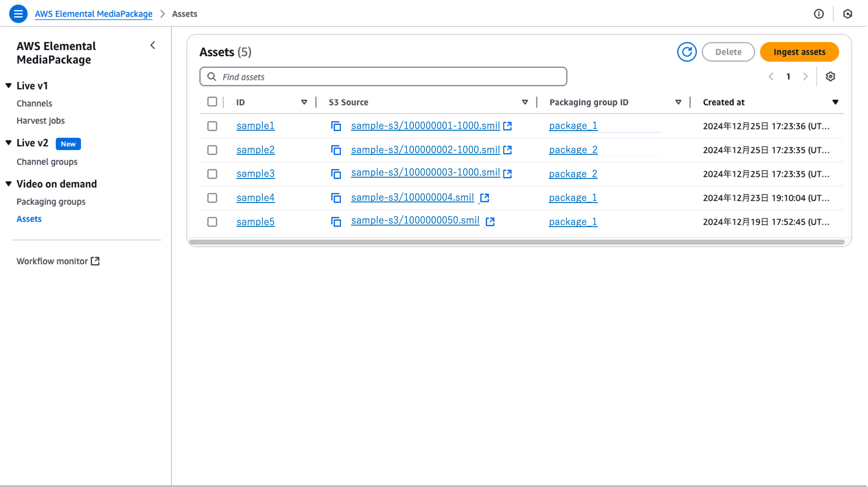868x487 pixels.
Task: Open sample-s3/1000000050.smil link
Action: (415, 220)
